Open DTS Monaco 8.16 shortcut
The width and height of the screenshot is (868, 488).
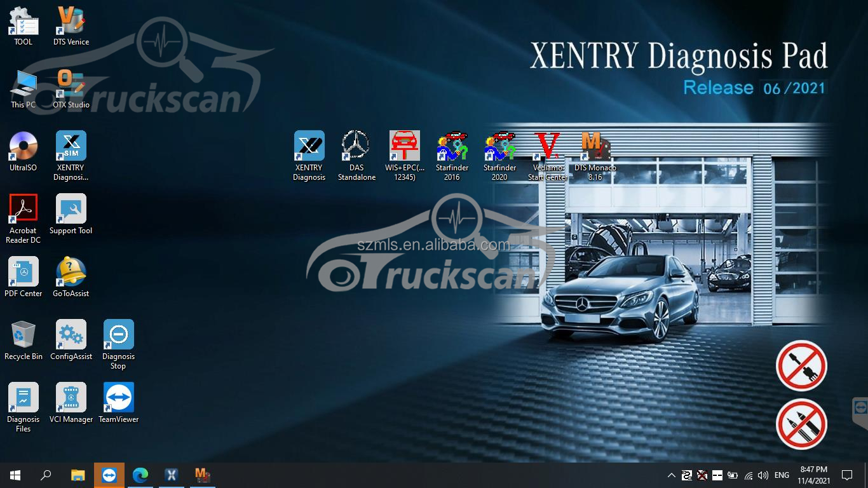595,147
